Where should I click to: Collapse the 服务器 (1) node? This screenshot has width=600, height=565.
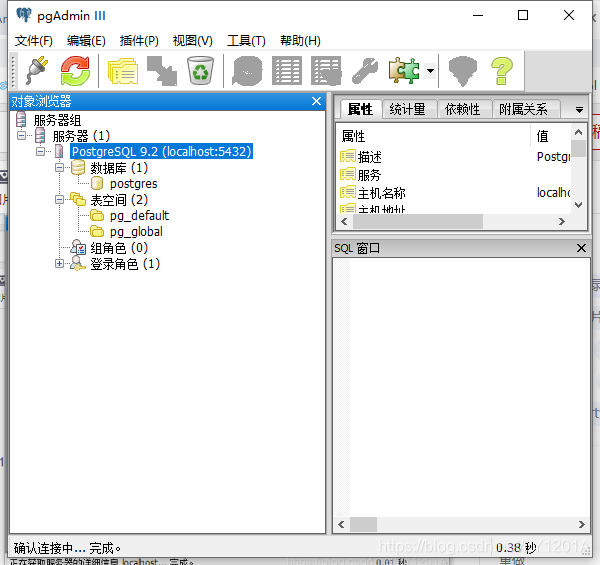coord(22,135)
